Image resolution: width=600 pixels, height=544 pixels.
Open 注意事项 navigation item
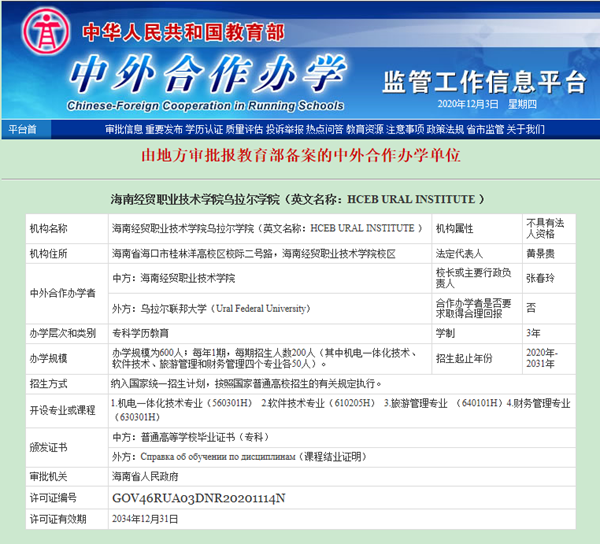405,129
